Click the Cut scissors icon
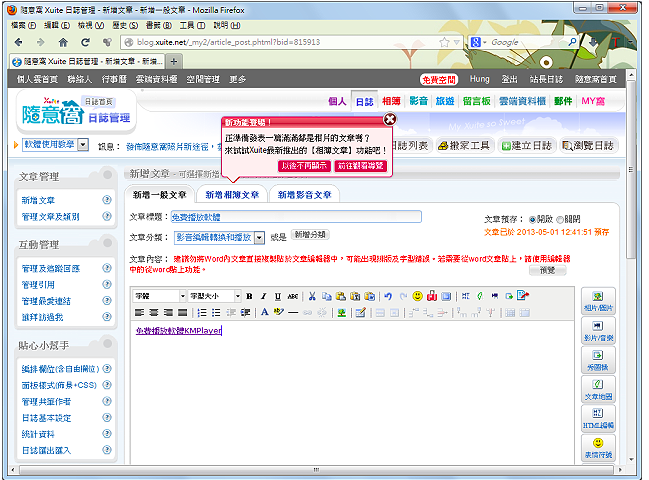Image resolution: width=649 pixels, height=480 pixels. 312,296
